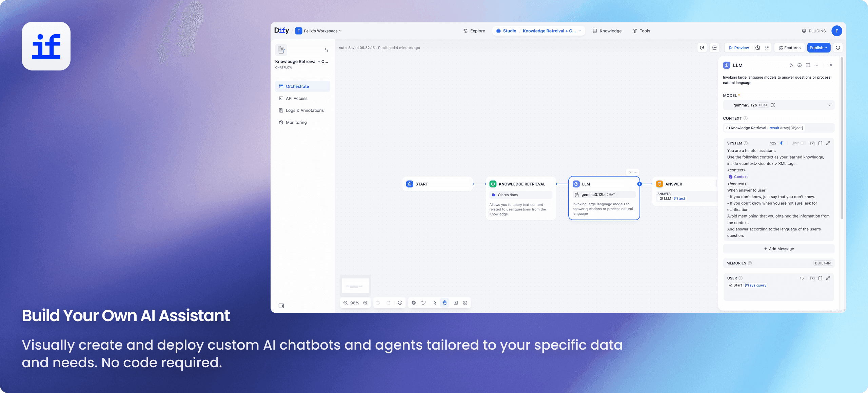Image resolution: width=868 pixels, height=393 pixels.
Task: Expand the User prompt editor to fullscreen
Action: (828, 278)
